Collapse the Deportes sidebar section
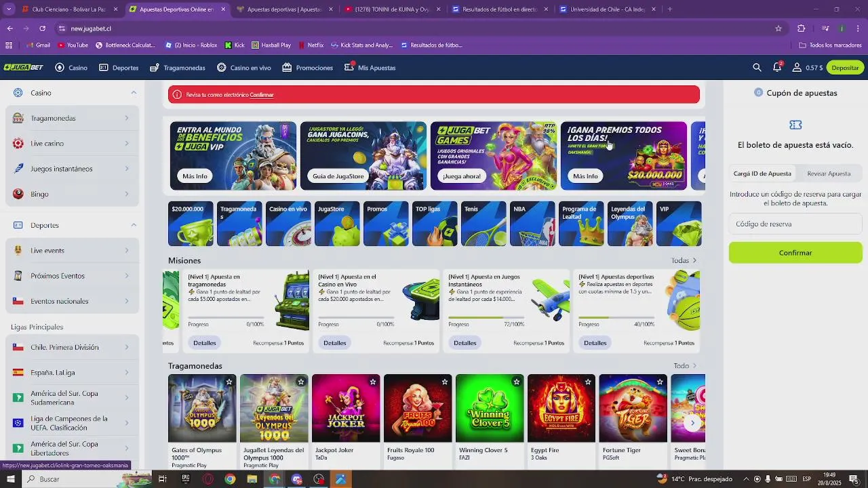This screenshot has height=488, width=868. pos(134,225)
